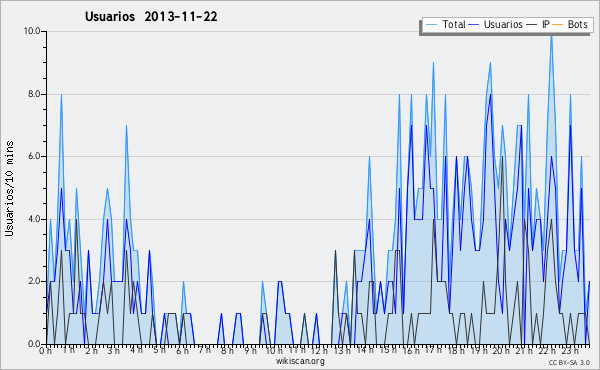Click the x-axis label '12 h'
600x370 pixels.
point(319,350)
